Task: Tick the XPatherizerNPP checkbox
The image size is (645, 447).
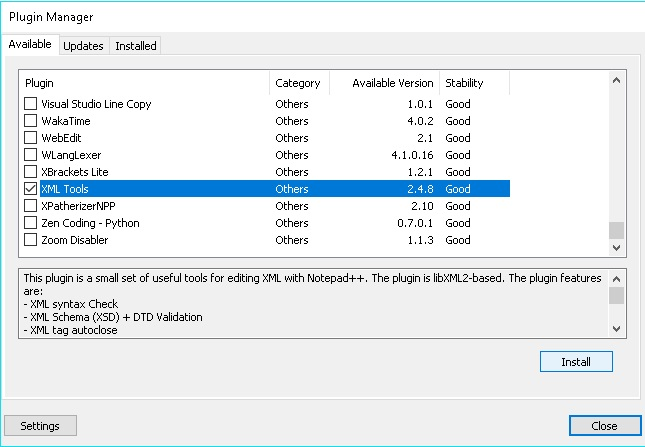Action: [31, 206]
